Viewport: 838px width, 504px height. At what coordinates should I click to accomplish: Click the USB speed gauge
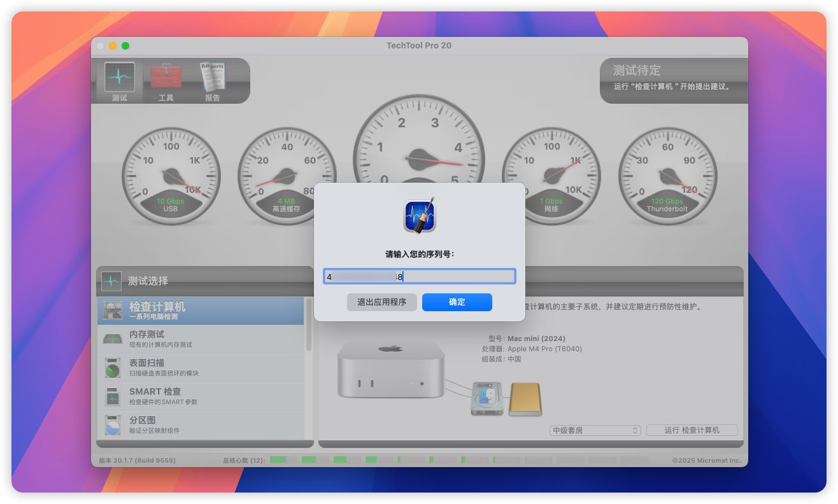point(171,175)
